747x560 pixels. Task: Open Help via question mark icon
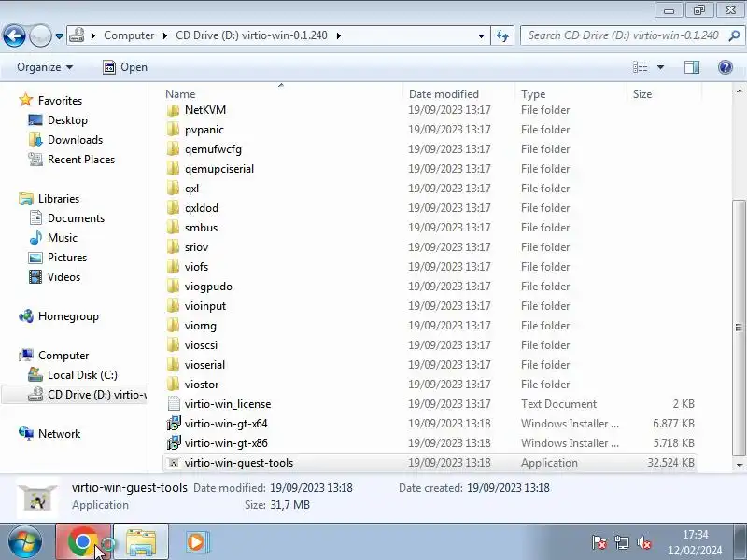point(726,67)
